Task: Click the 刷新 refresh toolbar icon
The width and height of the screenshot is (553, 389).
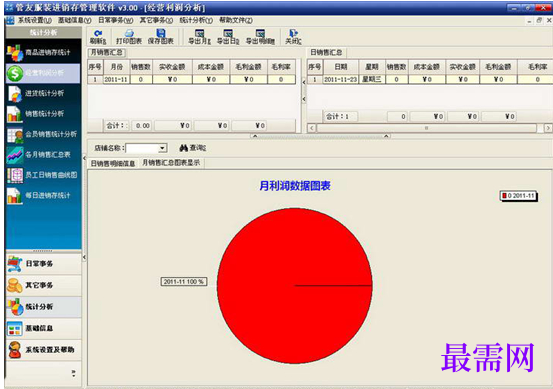Action: tap(98, 37)
